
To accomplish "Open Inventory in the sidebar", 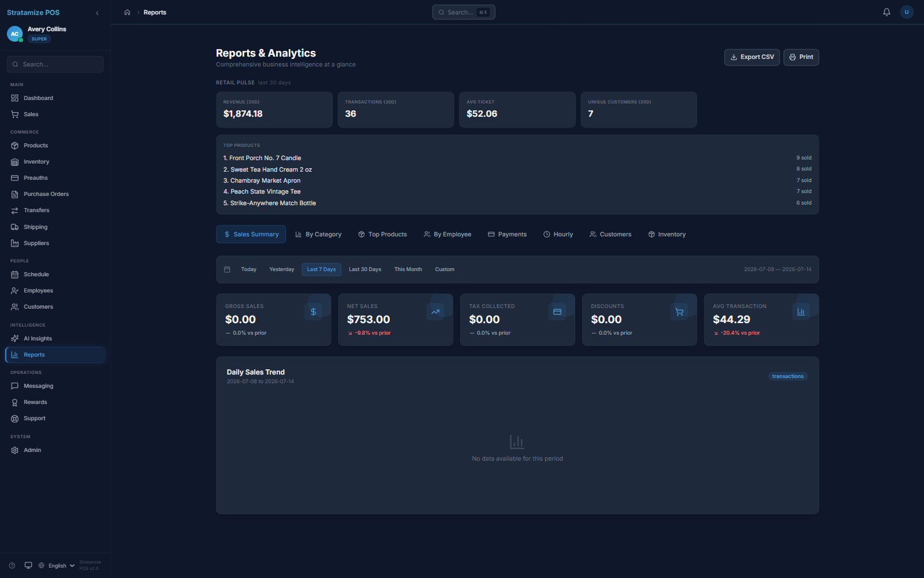I will pos(55,162).
